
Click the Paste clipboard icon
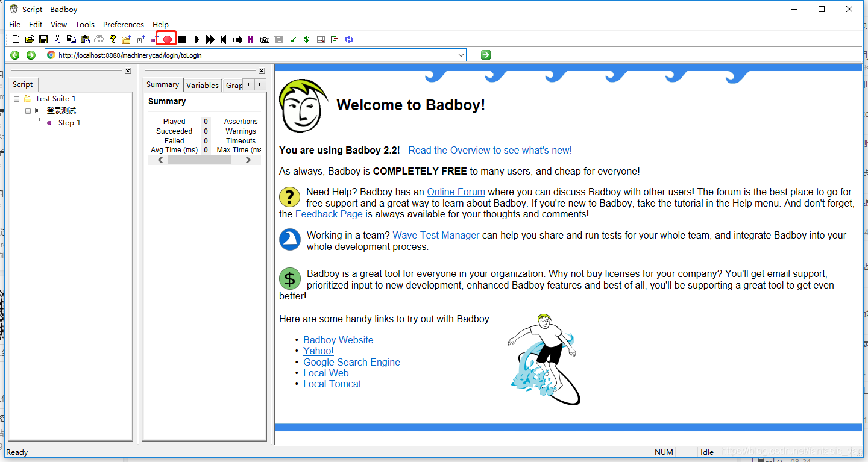click(x=85, y=39)
